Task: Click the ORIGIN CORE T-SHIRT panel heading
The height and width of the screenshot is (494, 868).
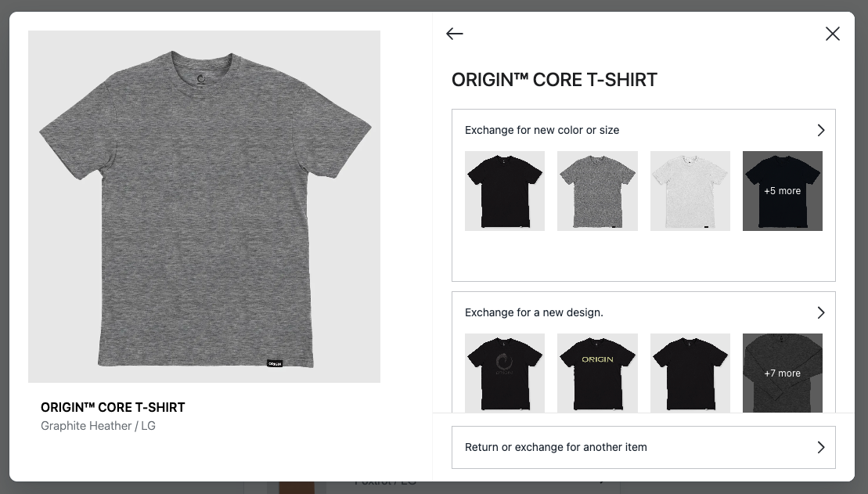Action: click(x=554, y=80)
